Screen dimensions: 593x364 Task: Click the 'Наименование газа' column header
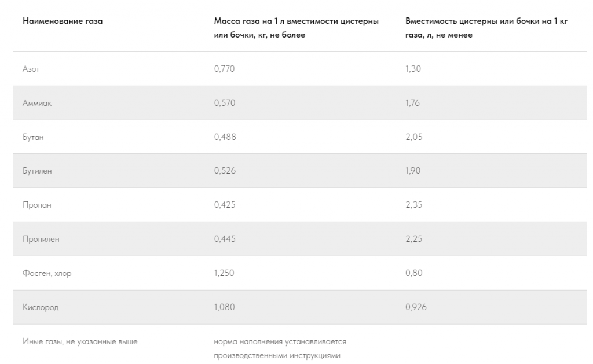coord(63,21)
